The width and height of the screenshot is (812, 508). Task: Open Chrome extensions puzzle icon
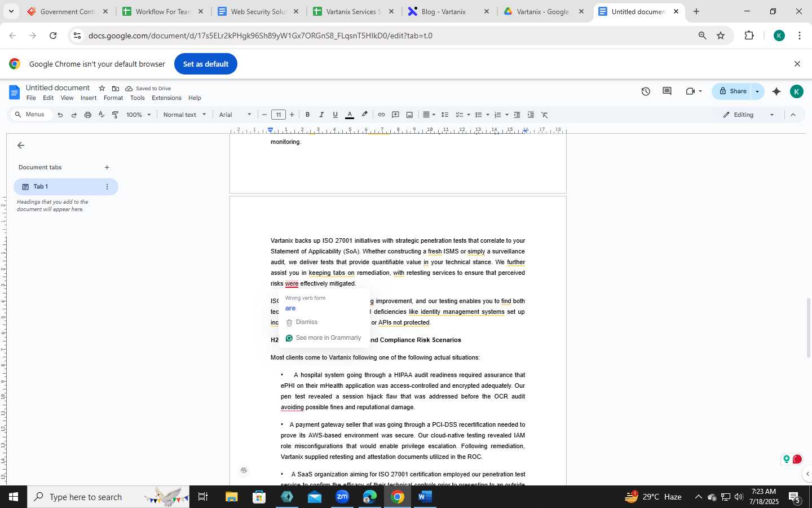click(749, 36)
